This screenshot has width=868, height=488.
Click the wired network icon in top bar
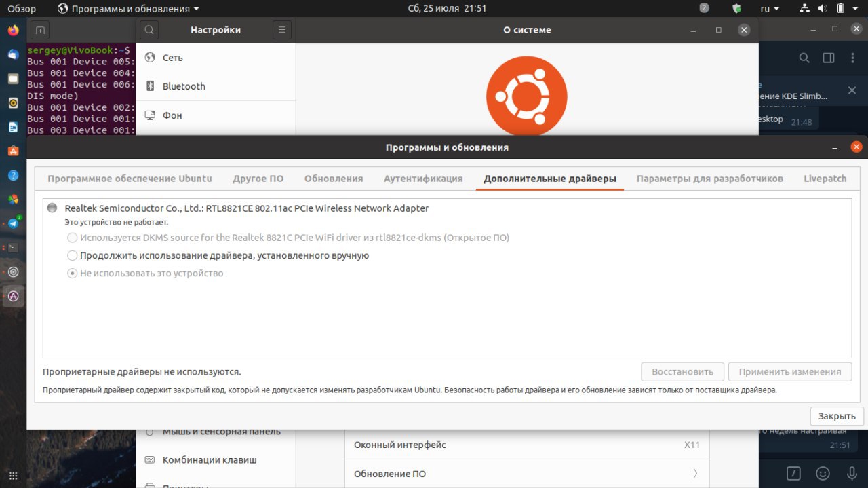point(805,9)
